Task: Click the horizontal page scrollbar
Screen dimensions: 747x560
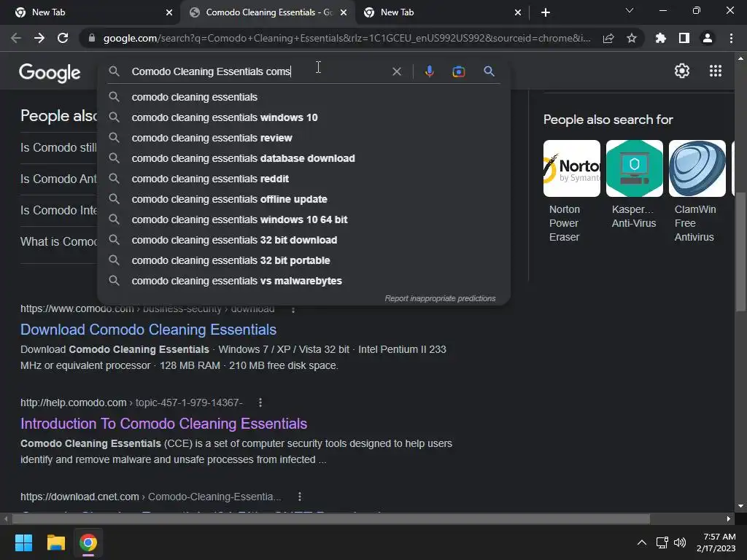Action: [331, 518]
